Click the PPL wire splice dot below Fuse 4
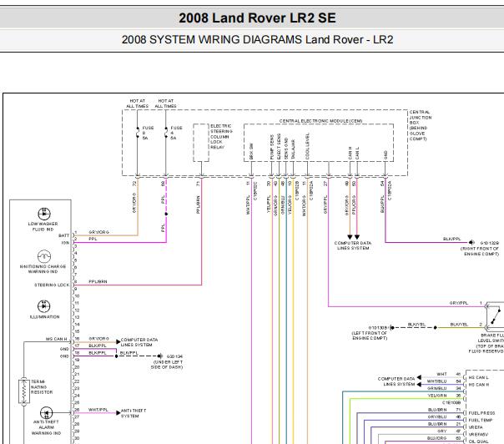Viewport: 504px width, 444px height. (x=166, y=214)
